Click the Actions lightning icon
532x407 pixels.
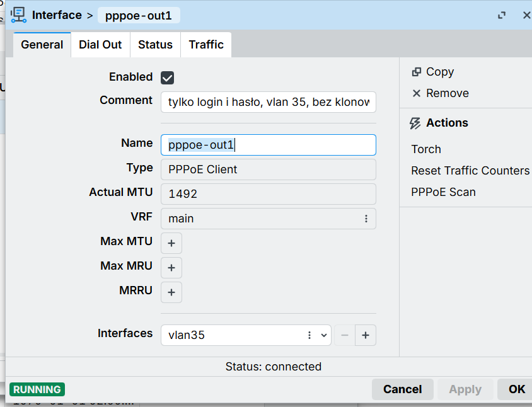click(x=415, y=123)
